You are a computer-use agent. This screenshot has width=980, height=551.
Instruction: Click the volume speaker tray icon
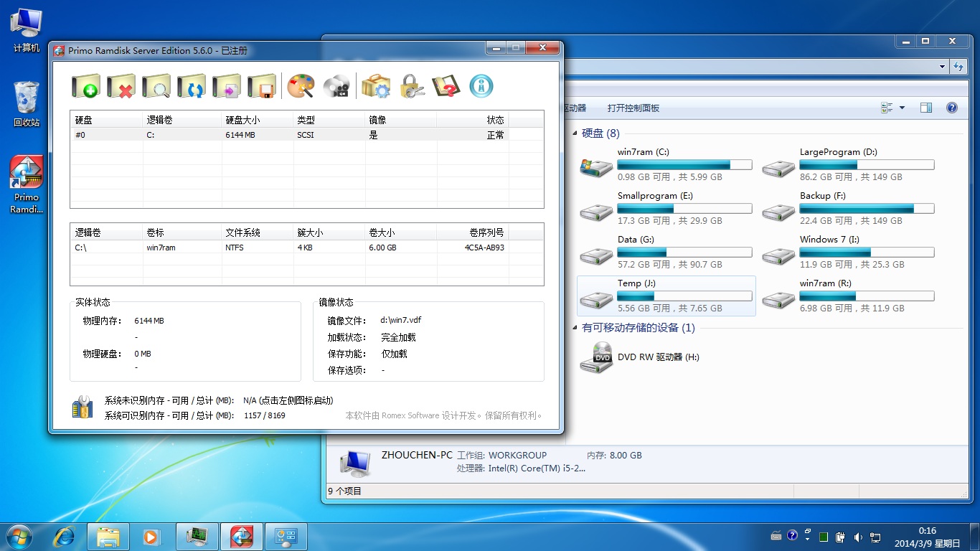click(x=858, y=536)
